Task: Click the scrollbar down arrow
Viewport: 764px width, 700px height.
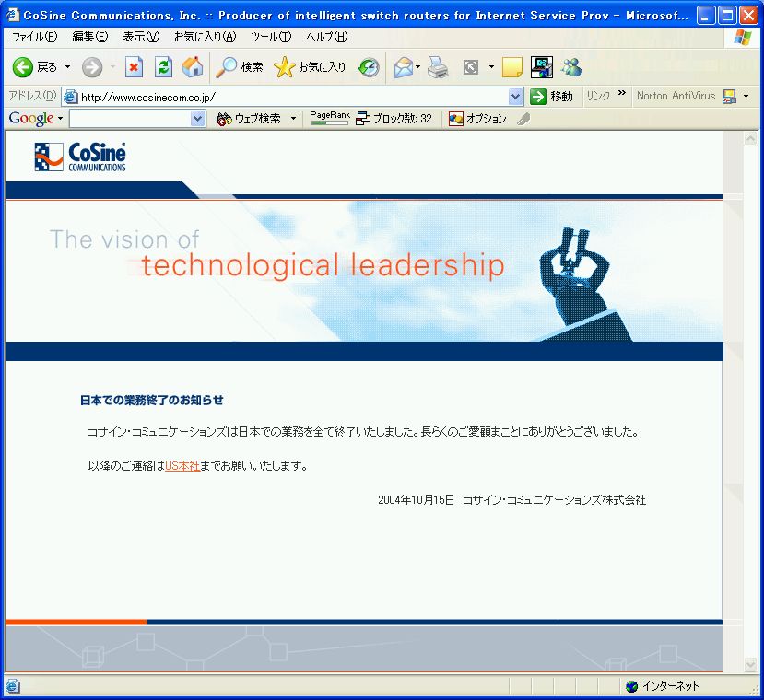Action: click(x=750, y=663)
